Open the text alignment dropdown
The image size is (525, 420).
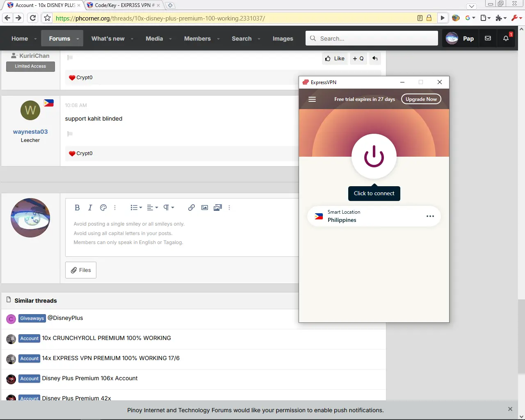pyautogui.click(x=153, y=208)
